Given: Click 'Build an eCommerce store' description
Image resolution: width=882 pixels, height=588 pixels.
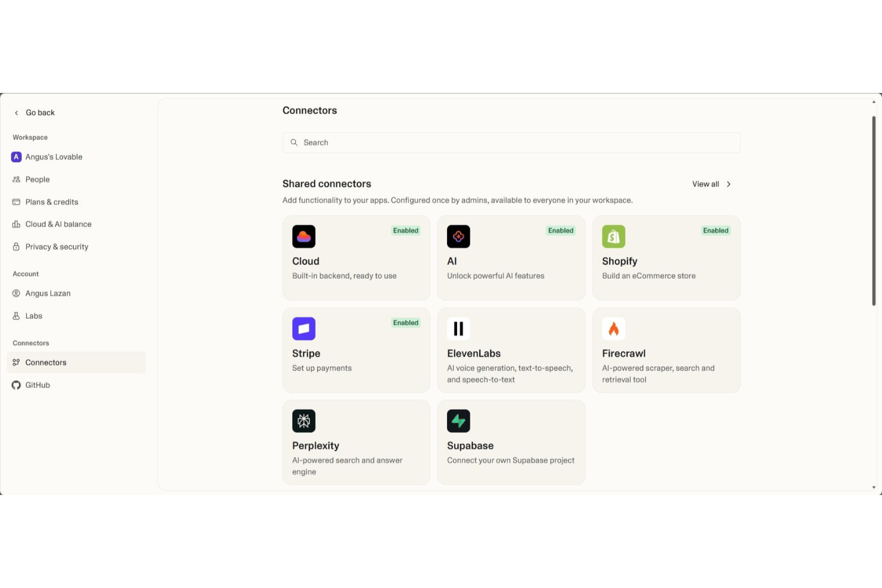Looking at the screenshot, I should point(649,276).
